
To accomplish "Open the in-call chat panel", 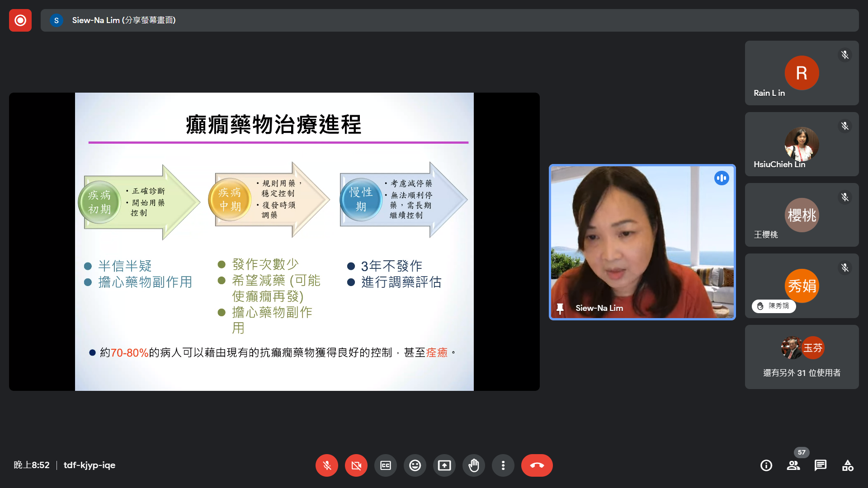I will 821,465.
